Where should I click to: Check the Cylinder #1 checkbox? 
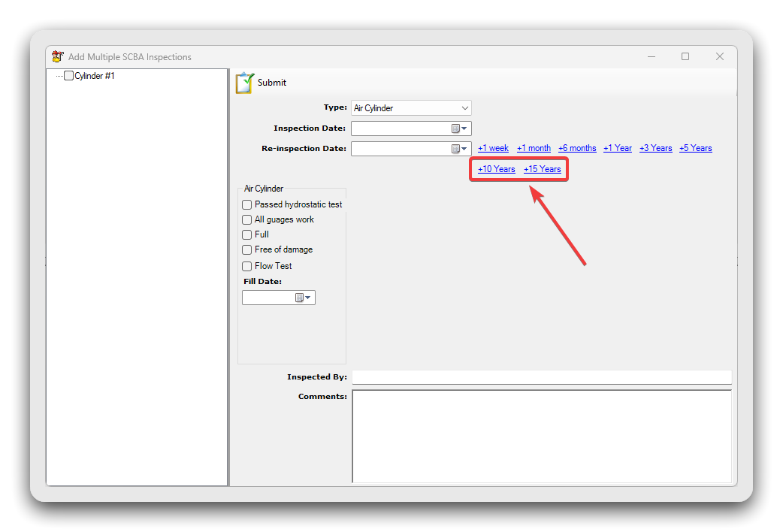69,75
